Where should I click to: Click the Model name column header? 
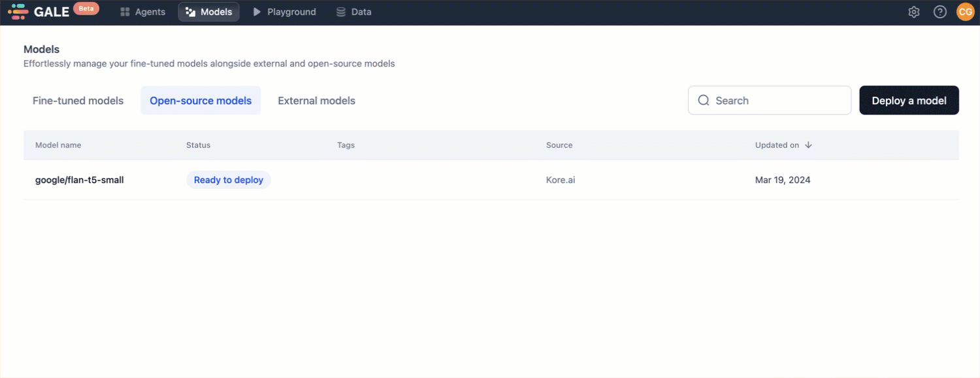pyautogui.click(x=58, y=145)
